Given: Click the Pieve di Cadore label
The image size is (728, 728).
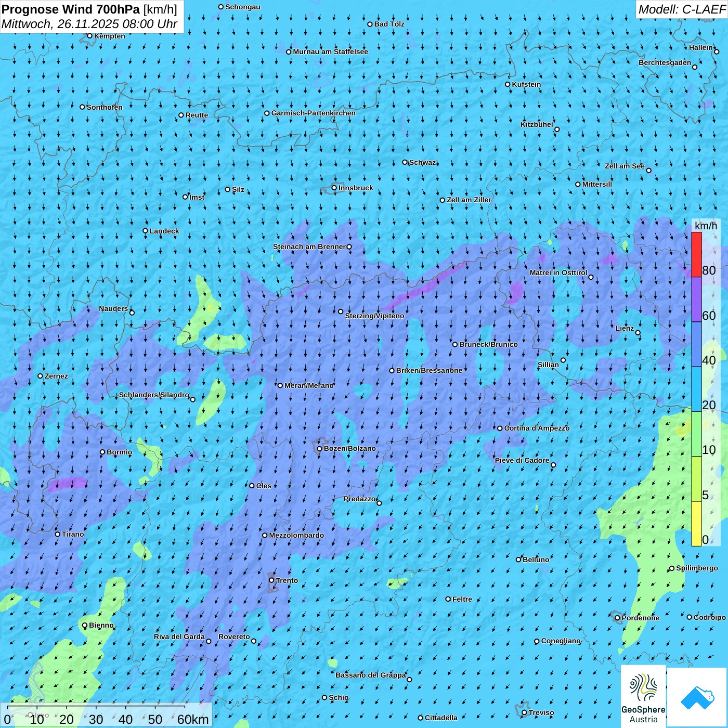Looking at the screenshot, I should [522, 460].
